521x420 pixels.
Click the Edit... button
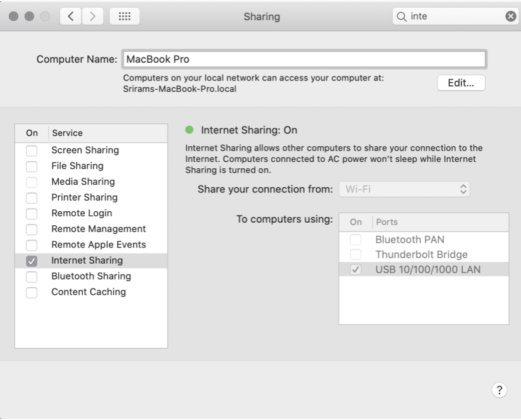click(461, 83)
